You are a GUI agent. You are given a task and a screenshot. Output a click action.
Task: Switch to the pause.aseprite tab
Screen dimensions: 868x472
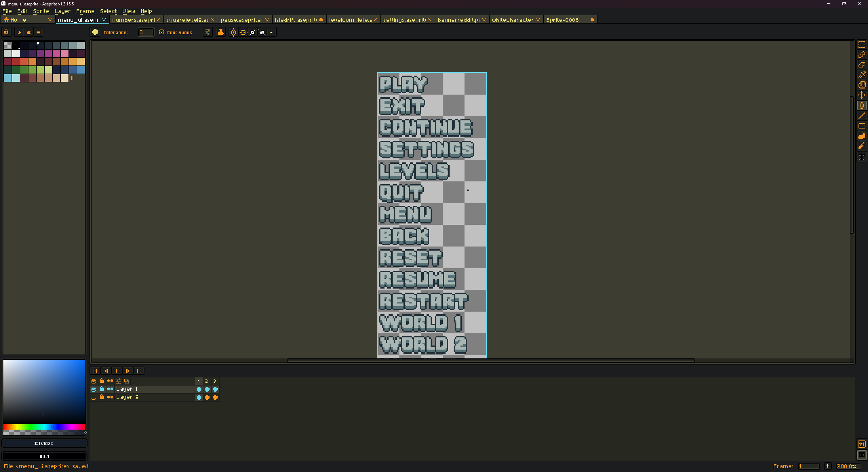[x=240, y=20]
